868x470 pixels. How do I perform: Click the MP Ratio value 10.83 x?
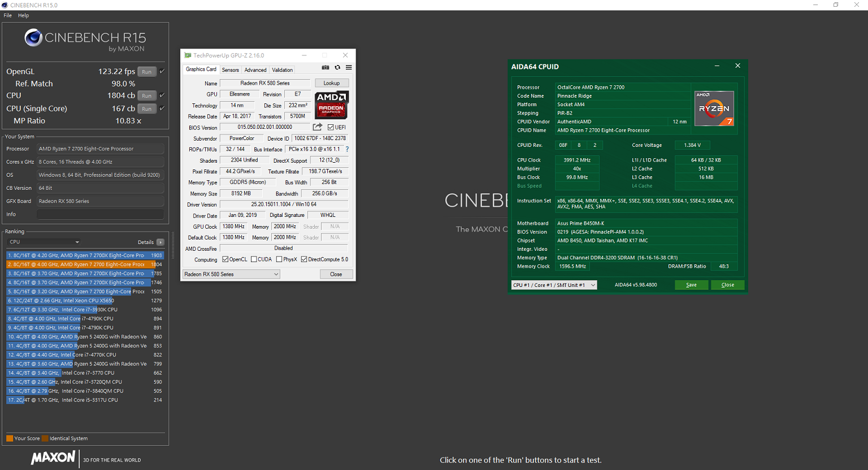pos(128,121)
